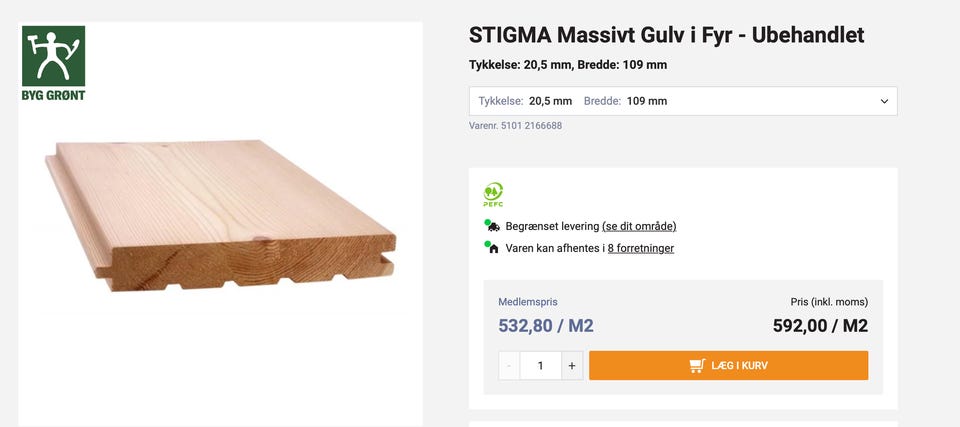Select the Varenr. 5101 2166688 text

[515, 126]
